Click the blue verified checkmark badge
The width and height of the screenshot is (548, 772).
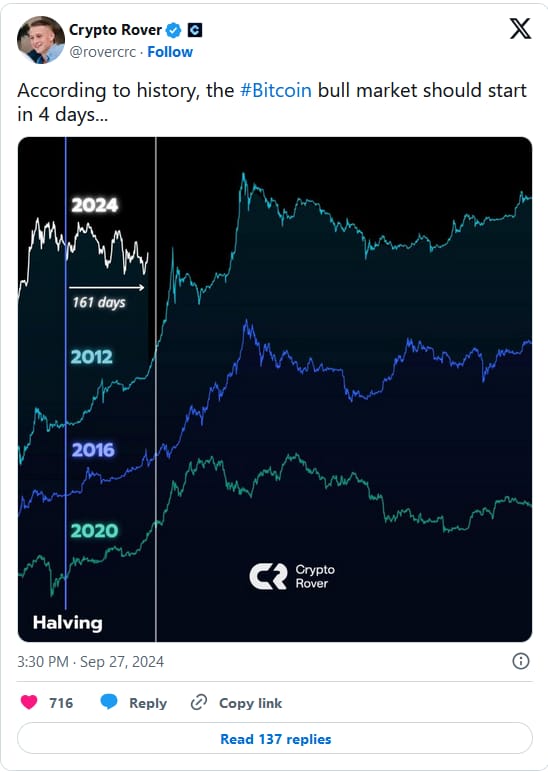point(173,30)
